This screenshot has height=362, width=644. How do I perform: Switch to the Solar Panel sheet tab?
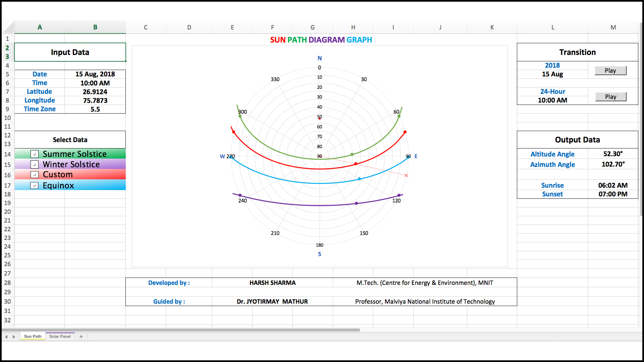click(x=60, y=337)
